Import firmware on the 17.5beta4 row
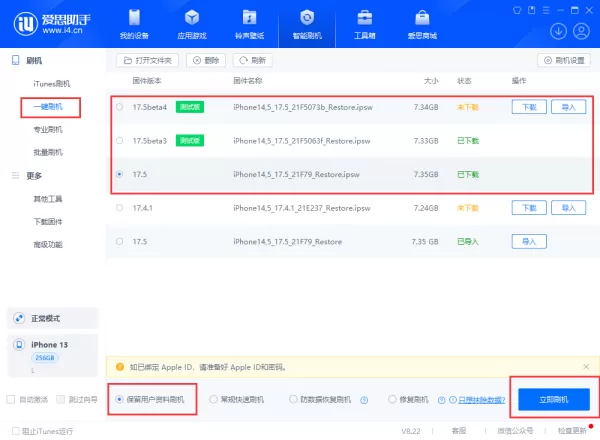 pyautogui.click(x=569, y=107)
